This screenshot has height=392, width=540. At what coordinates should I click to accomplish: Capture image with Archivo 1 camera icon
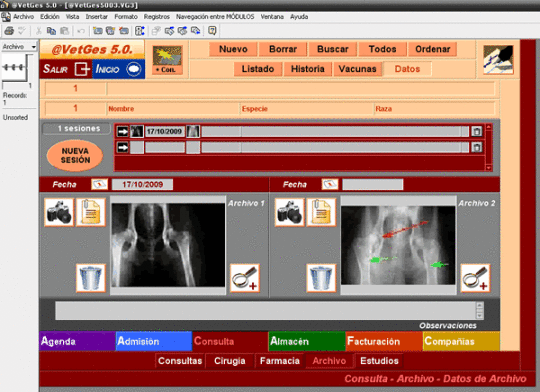pos(59,212)
